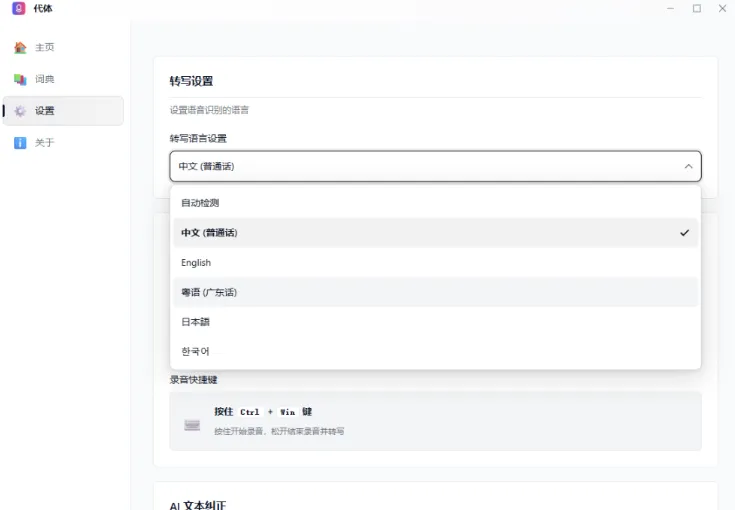Open the 主页 page

pyautogui.click(x=45, y=47)
